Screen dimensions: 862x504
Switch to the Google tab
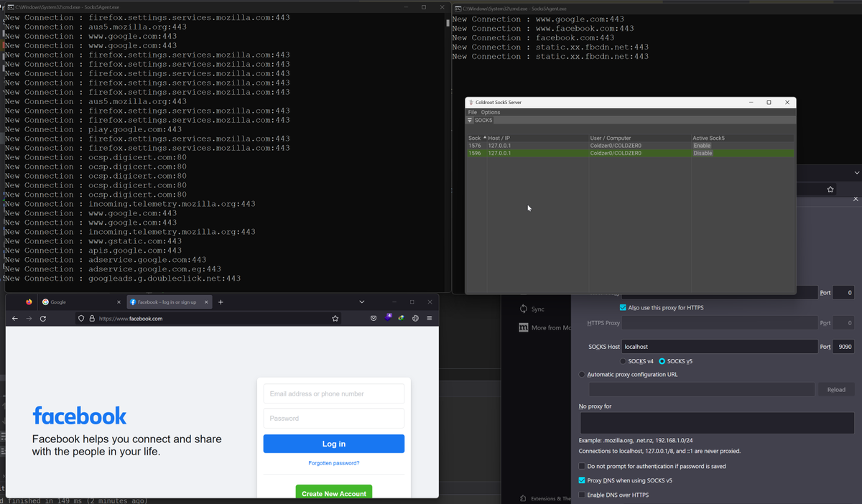click(x=80, y=302)
